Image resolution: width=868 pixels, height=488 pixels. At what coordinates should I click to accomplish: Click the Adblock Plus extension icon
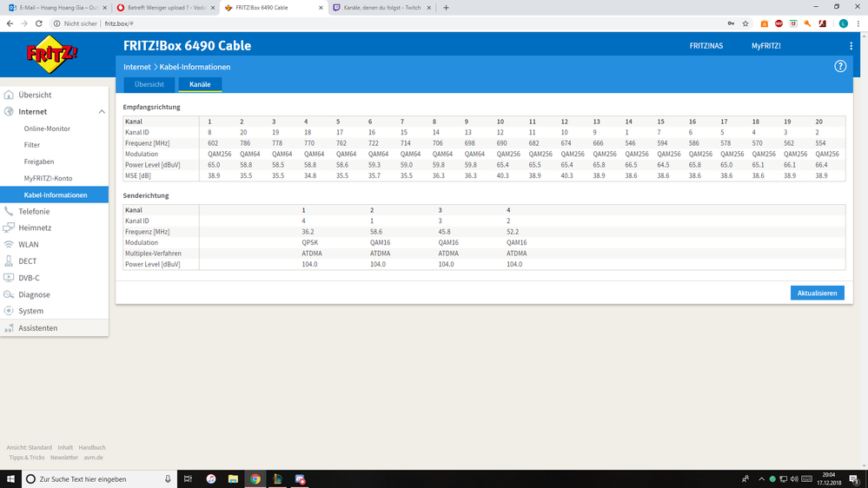(779, 23)
